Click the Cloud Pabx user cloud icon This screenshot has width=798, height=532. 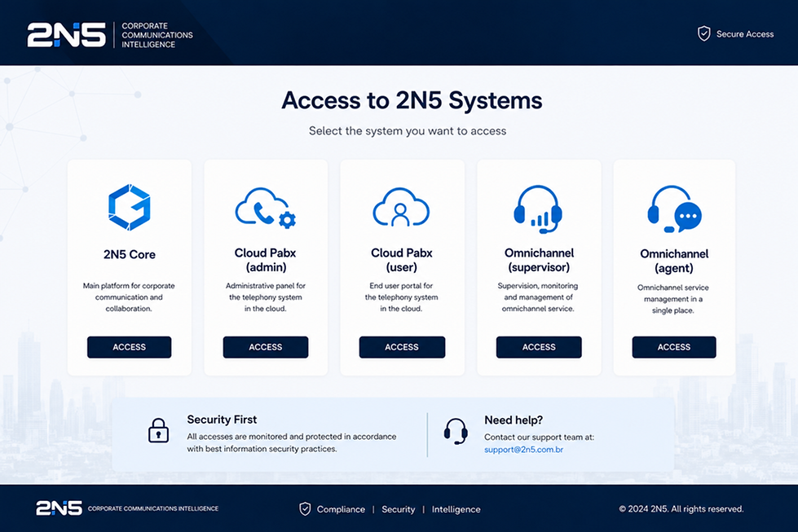coord(401,207)
